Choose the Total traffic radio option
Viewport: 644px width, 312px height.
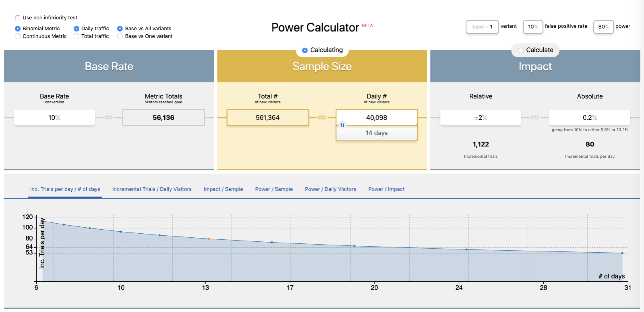(x=76, y=36)
